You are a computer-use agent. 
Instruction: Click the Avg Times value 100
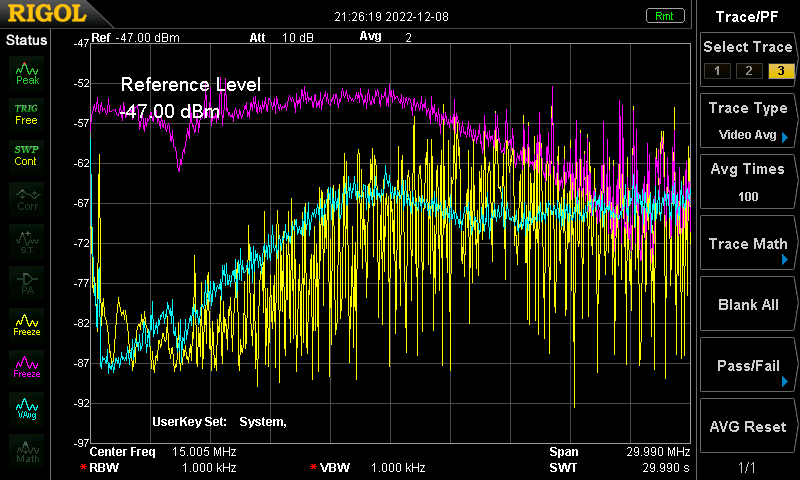748,196
